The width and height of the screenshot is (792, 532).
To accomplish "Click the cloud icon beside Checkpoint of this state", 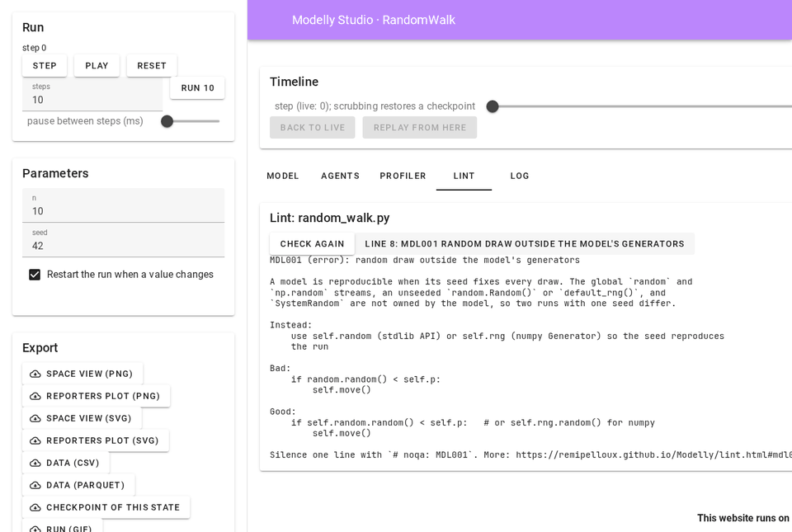I will point(35,507).
